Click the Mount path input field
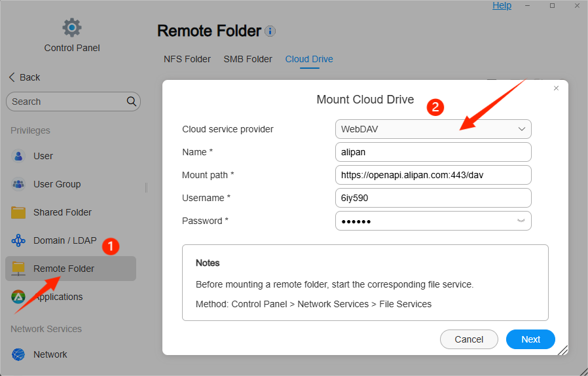 coord(433,175)
